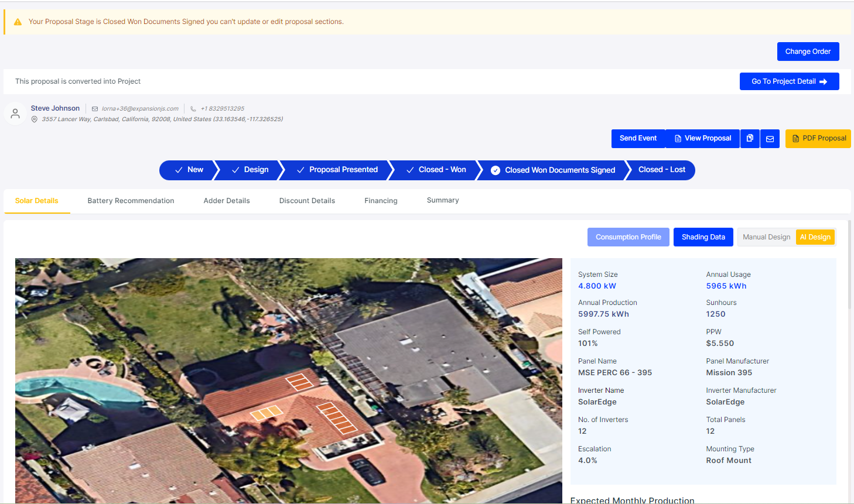Click the warning triangle in the alert banner
This screenshot has height=504, width=854.
tap(17, 20)
